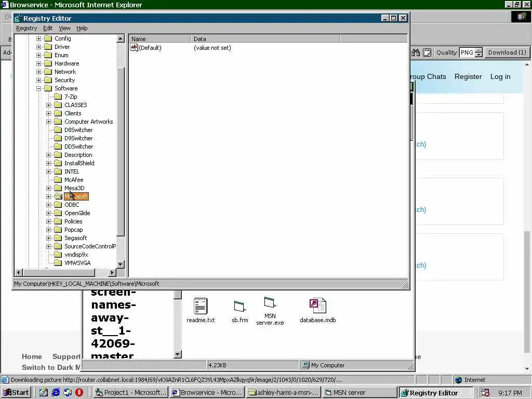Click the Home link in page footer

[x=32, y=356]
